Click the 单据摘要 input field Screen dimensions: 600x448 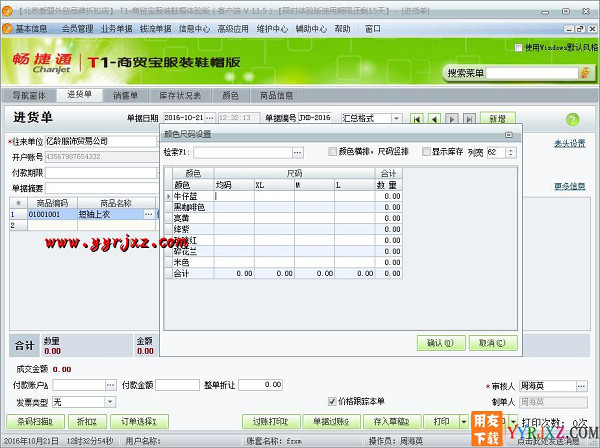click(102, 188)
